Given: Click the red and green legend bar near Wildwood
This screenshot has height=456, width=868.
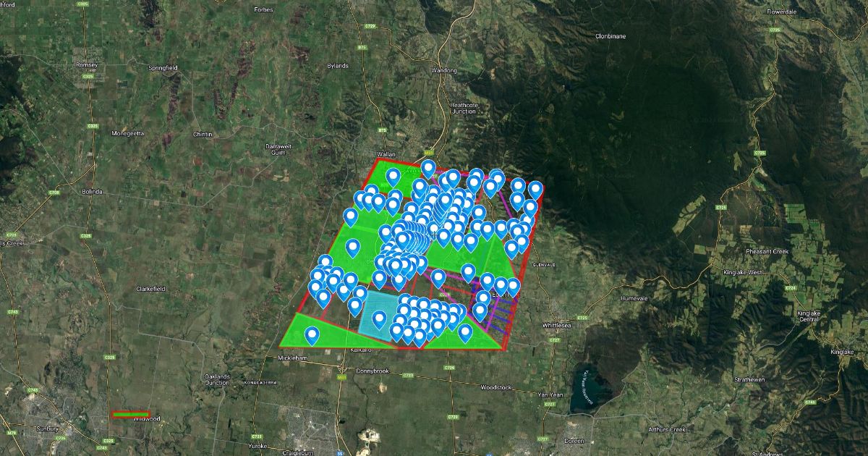Looking at the screenshot, I should tap(131, 415).
